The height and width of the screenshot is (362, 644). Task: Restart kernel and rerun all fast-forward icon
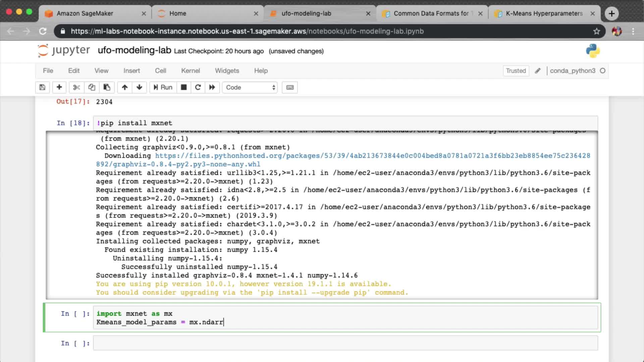tap(212, 87)
